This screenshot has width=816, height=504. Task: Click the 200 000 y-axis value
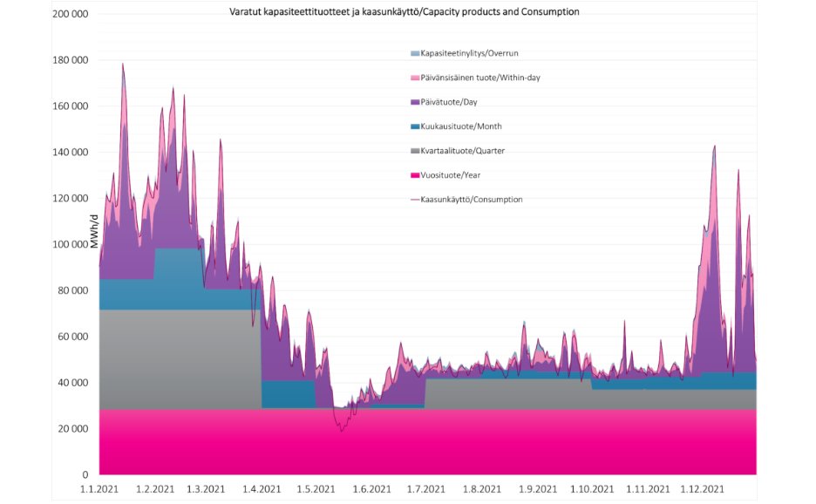pos(71,15)
